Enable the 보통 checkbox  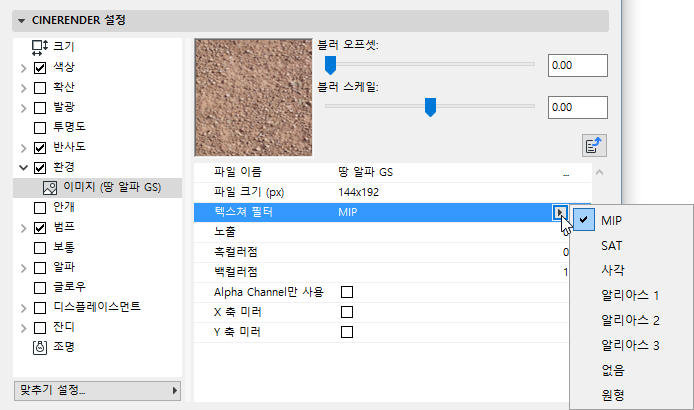coord(40,248)
